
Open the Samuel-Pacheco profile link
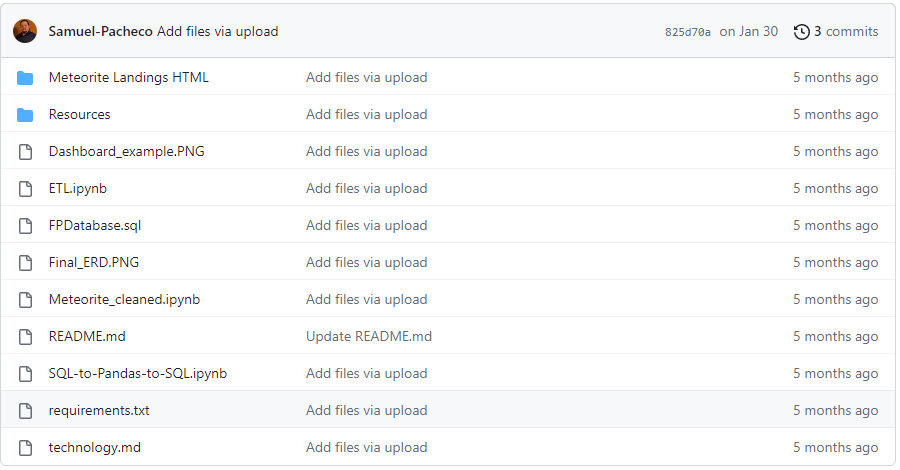pos(100,32)
